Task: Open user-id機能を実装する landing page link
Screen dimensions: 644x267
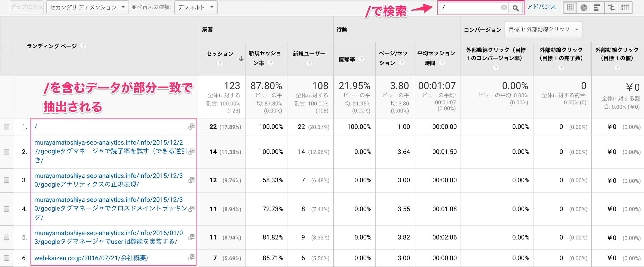Action: pos(109,237)
